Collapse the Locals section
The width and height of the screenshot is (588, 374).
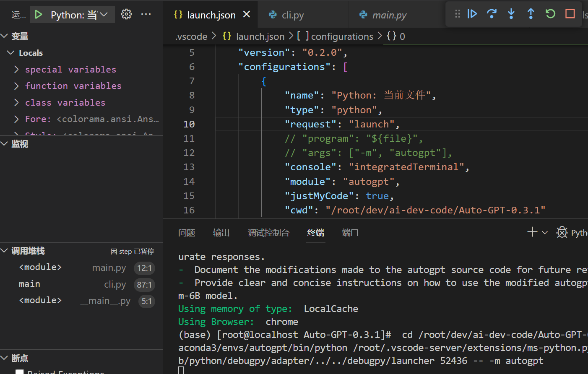coord(10,52)
